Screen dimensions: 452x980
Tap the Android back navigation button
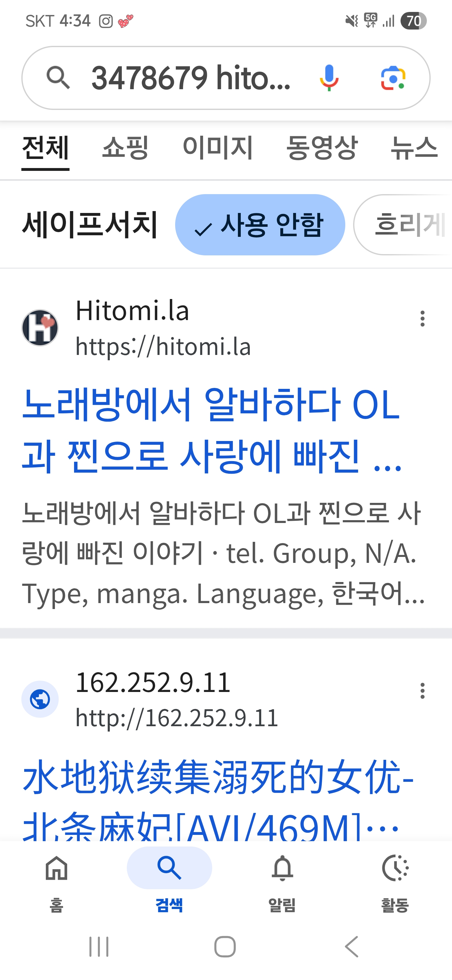click(x=352, y=946)
